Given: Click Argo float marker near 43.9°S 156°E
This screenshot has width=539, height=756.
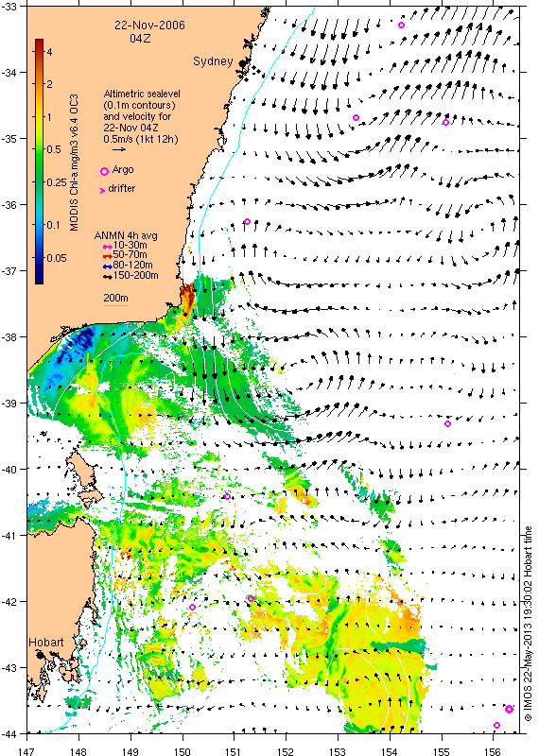Looking at the screenshot, I should click(x=496, y=725).
